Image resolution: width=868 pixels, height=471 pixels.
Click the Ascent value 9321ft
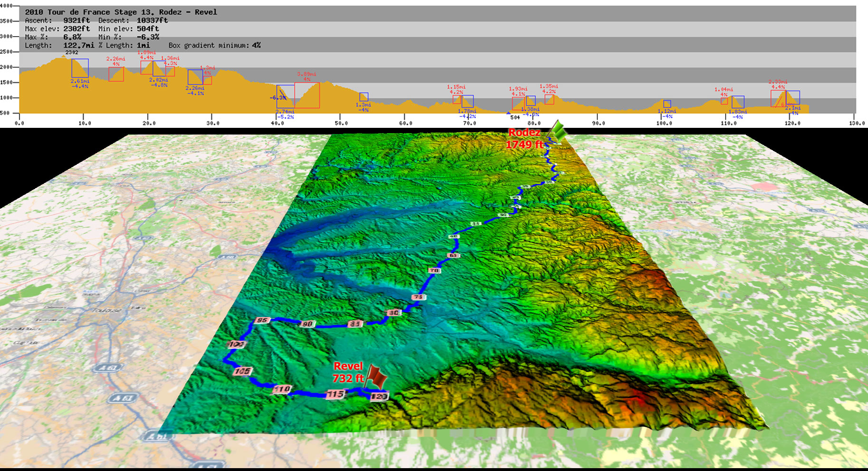(77, 20)
